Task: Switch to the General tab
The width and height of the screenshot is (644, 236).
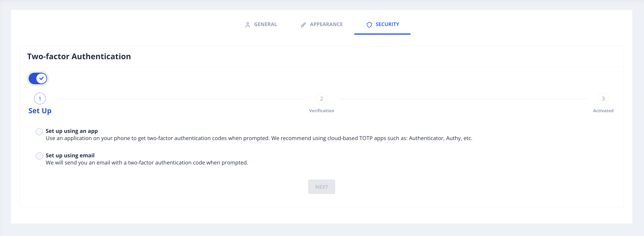Action: (265, 24)
